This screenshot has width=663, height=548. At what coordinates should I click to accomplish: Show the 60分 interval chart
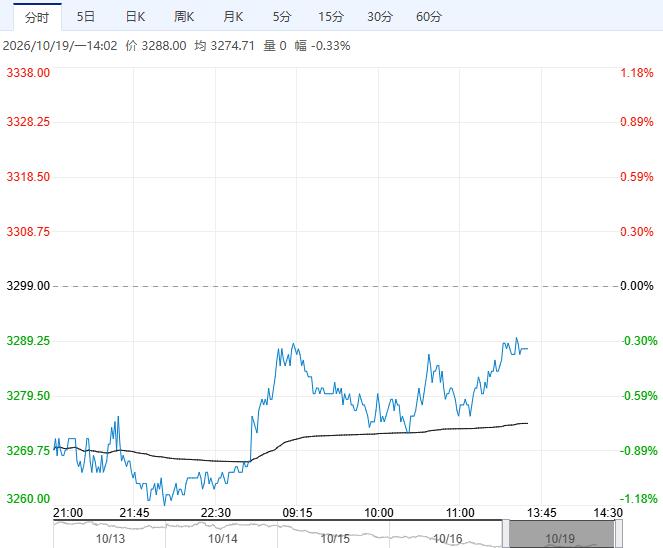[429, 17]
